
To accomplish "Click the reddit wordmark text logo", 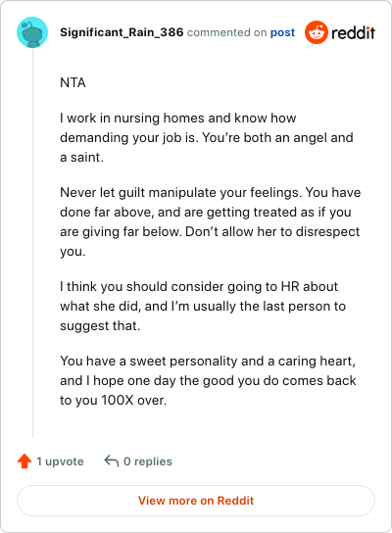I will pyautogui.click(x=353, y=32).
